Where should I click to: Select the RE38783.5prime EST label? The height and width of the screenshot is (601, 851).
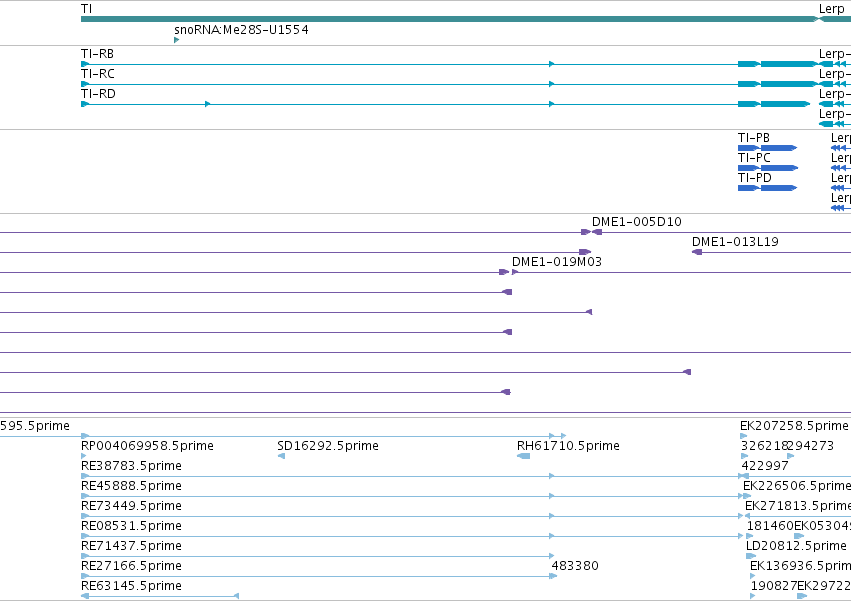(131, 466)
